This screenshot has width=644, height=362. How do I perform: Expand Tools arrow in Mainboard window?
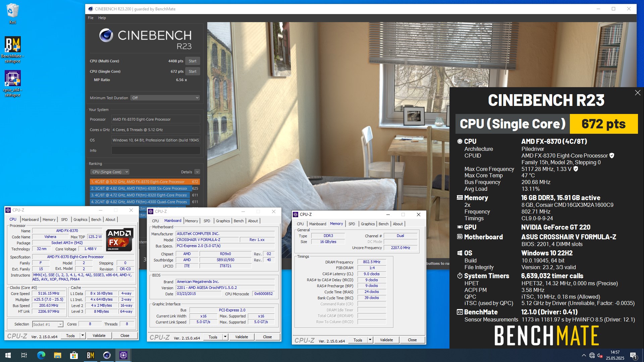(225, 337)
